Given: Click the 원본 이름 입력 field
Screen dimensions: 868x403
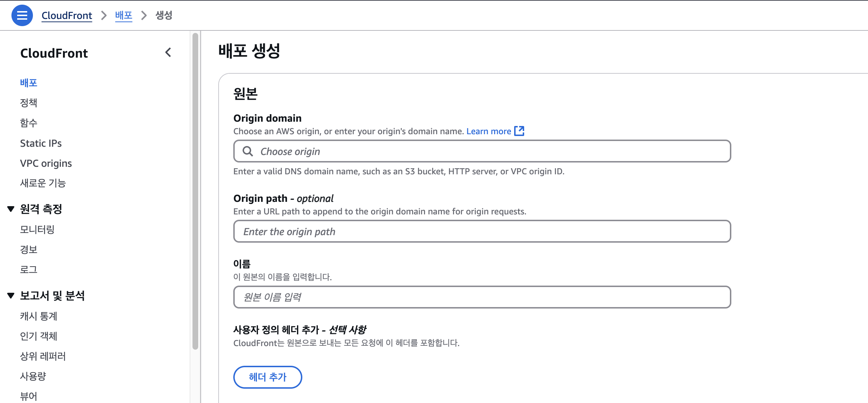Looking at the screenshot, I should (482, 297).
